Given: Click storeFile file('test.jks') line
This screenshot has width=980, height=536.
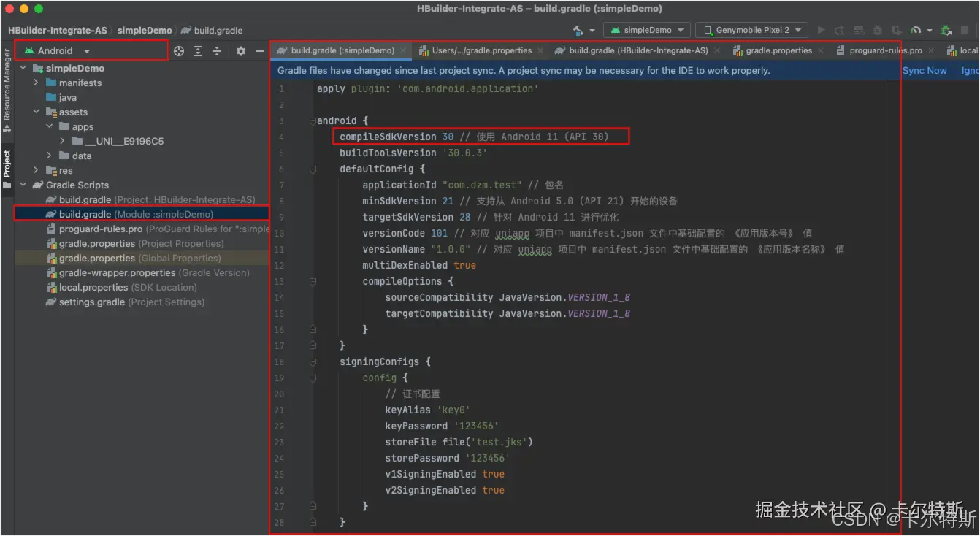Looking at the screenshot, I should point(459,442).
